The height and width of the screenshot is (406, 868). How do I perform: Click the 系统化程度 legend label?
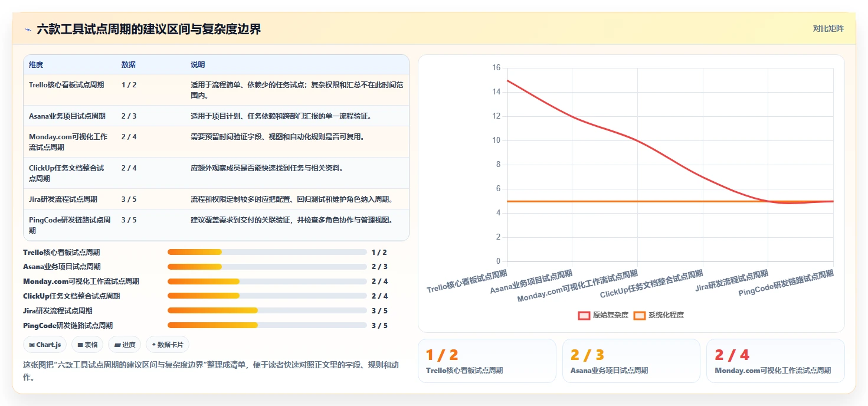[666, 316]
